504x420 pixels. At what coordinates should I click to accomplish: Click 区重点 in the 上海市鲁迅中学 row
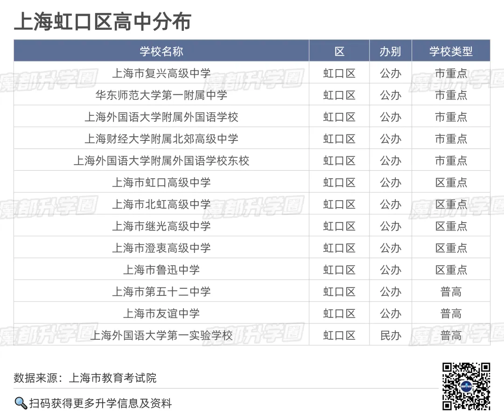(451, 270)
